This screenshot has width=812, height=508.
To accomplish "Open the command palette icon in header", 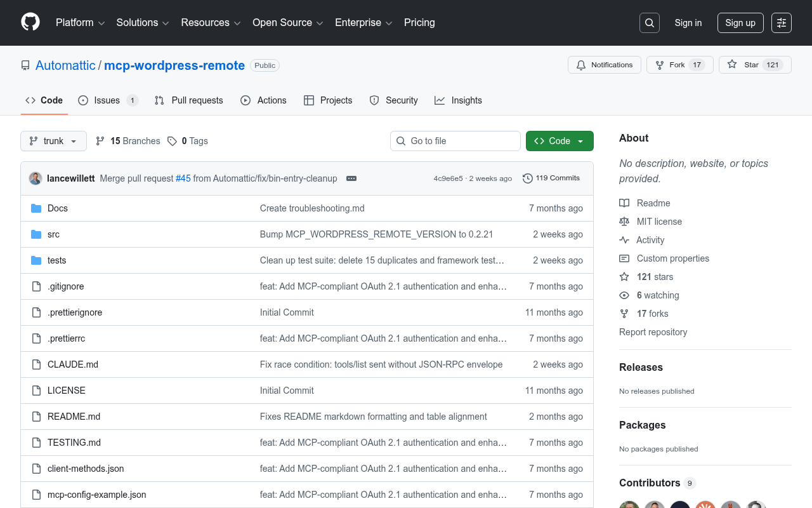I will [x=781, y=22].
